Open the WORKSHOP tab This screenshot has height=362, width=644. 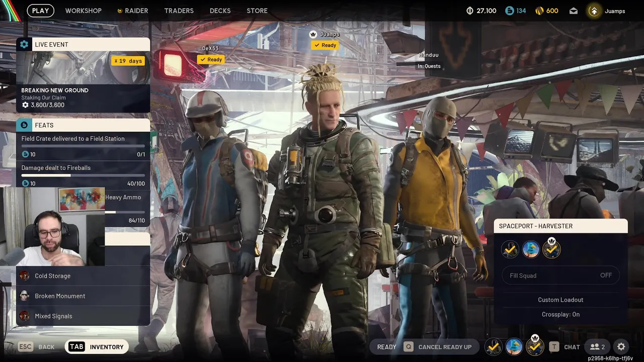pos(83,11)
